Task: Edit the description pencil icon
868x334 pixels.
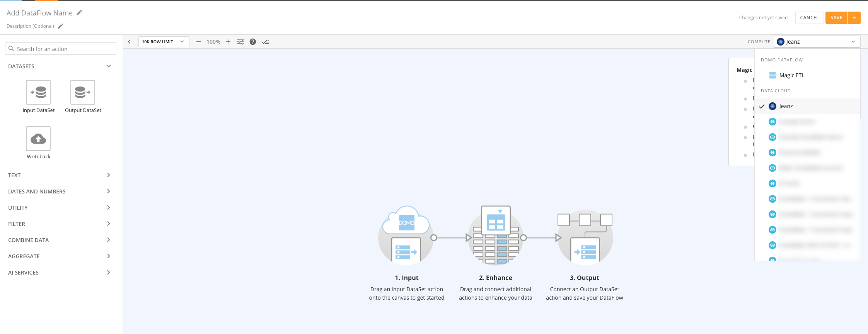Action: click(60, 26)
